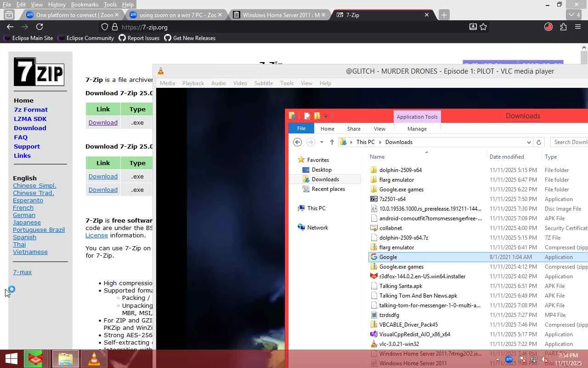Bookmark this page with the star icon

(483, 27)
